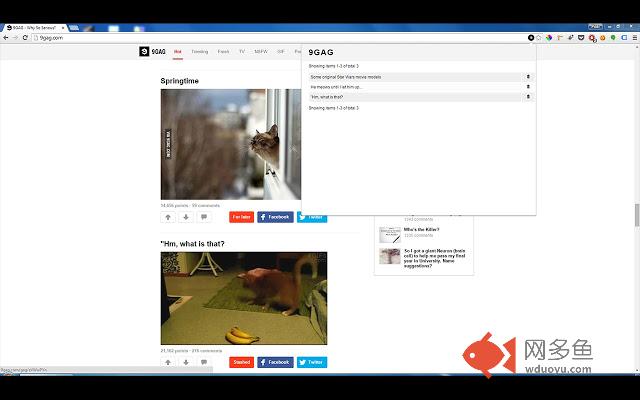Click the "Hm, what is that?" post title
Screen dimensions: 640x400
pyautogui.click(x=192, y=244)
